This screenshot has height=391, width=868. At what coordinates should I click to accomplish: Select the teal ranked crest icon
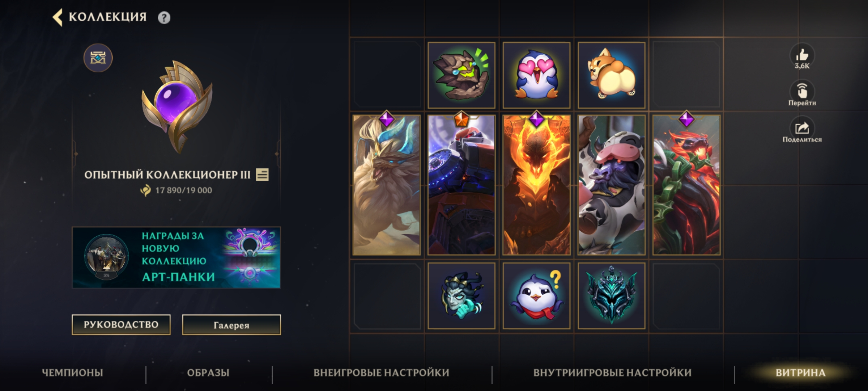(x=611, y=296)
